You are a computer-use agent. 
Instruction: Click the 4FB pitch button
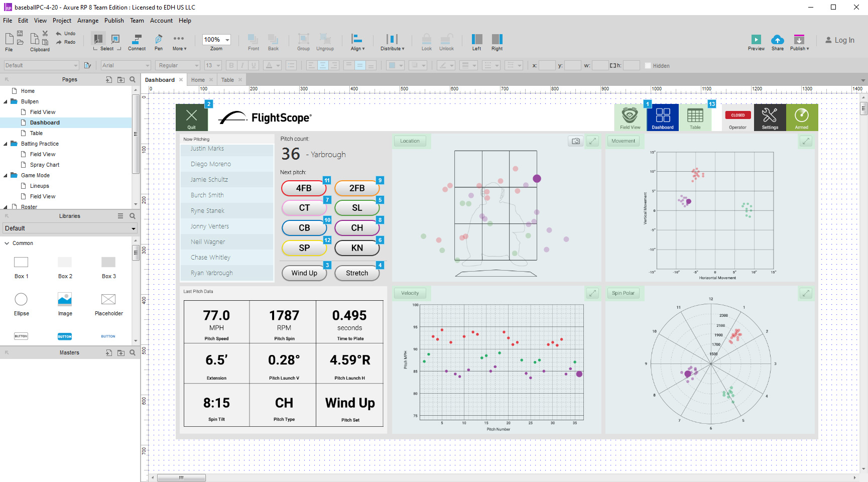[304, 188]
